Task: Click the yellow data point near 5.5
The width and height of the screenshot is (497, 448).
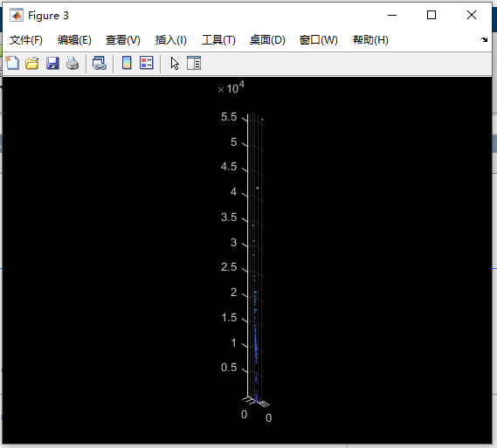Action: [x=262, y=120]
